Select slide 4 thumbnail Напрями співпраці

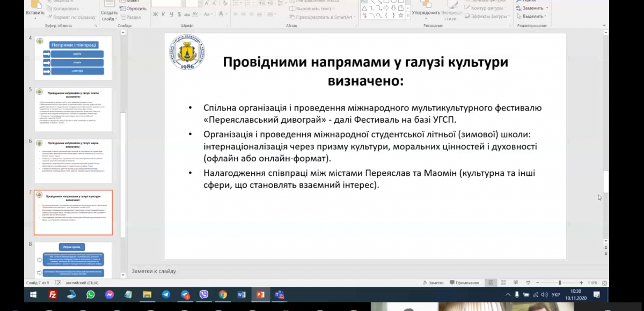click(x=73, y=57)
